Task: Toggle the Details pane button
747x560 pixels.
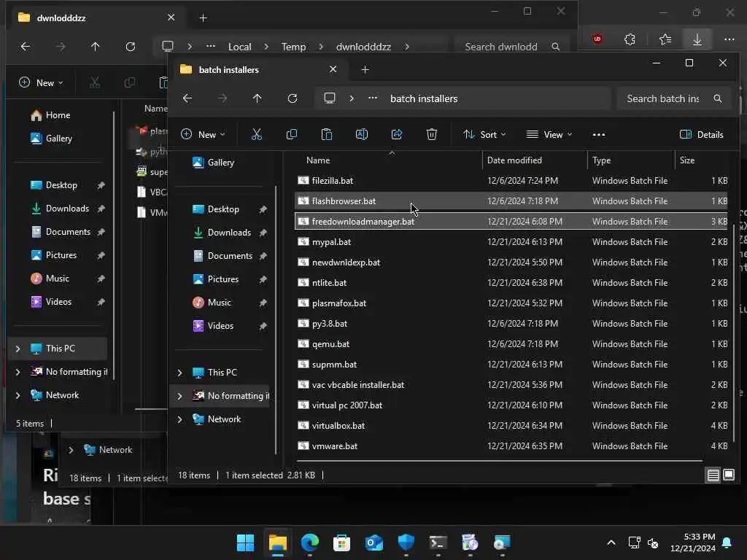Action: [x=701, y=134]
